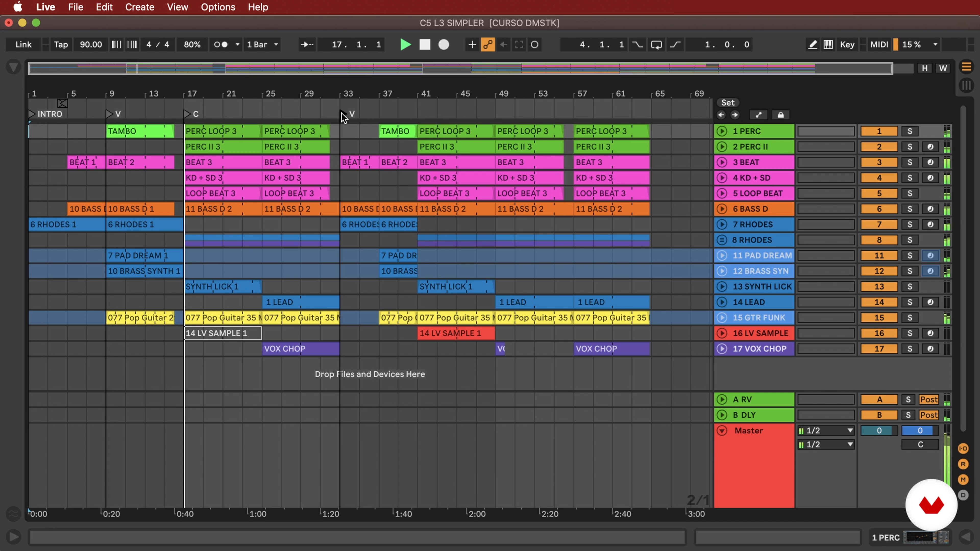Toggle the Metronome button
Image resolution: width=980 pixels, height=551 pixels.
[221, 44]
